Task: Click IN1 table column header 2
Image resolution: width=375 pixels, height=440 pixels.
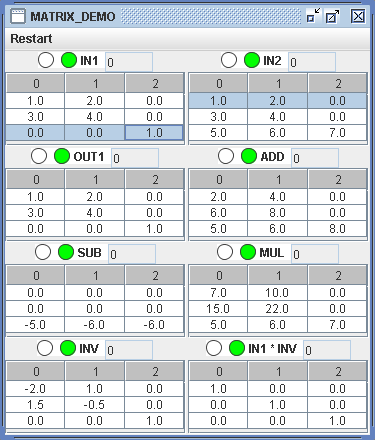Action: coord(155,83)
